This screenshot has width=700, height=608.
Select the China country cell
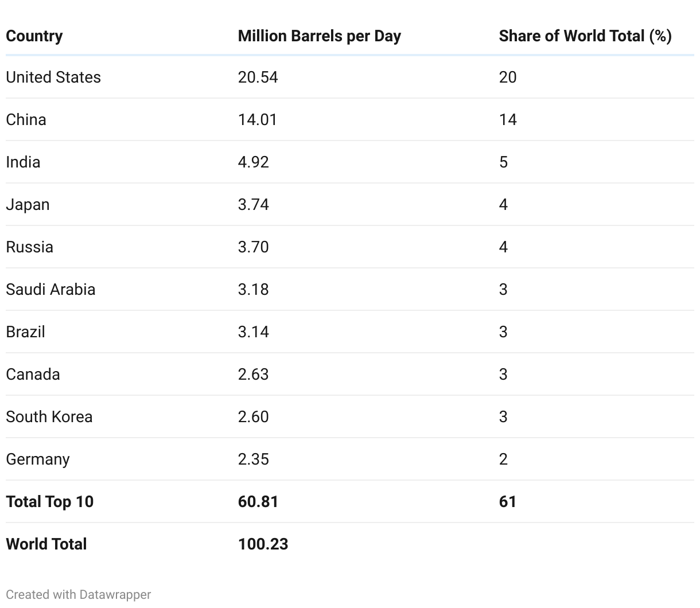[26, 119]
